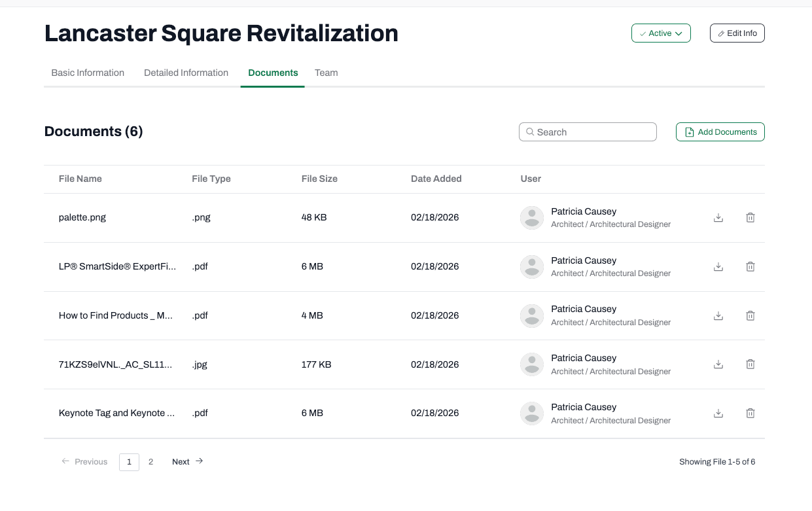This screenshot has width=812, height=511.
Task: Delete the How to Find Products pdf
Action: tap(750, 315)
